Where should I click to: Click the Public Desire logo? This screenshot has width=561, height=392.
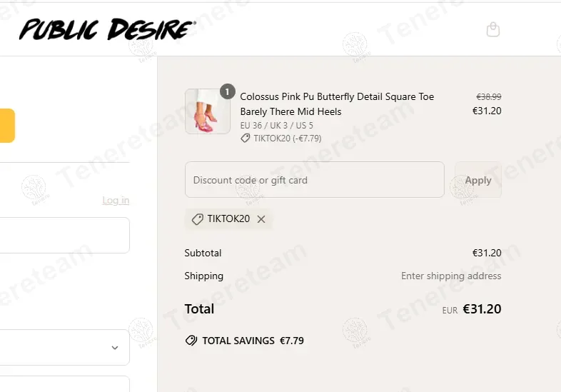[x=107, y=29]
